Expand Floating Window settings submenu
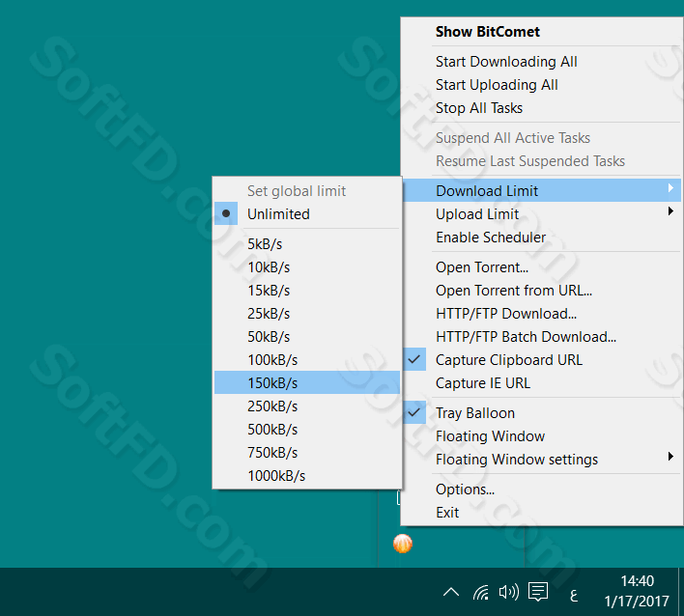 (x=541, y=459)
